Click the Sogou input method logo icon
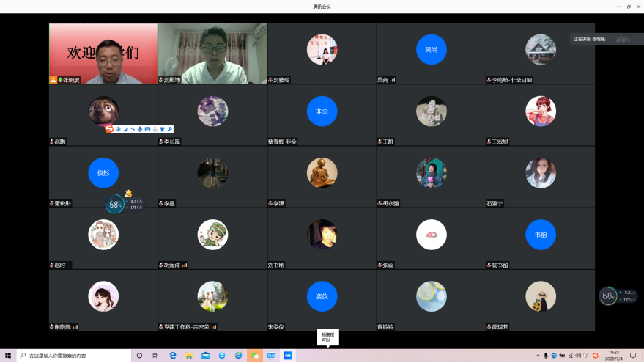Image resolution: width=644 pixels, height=363 pixels. coord(109,129)
